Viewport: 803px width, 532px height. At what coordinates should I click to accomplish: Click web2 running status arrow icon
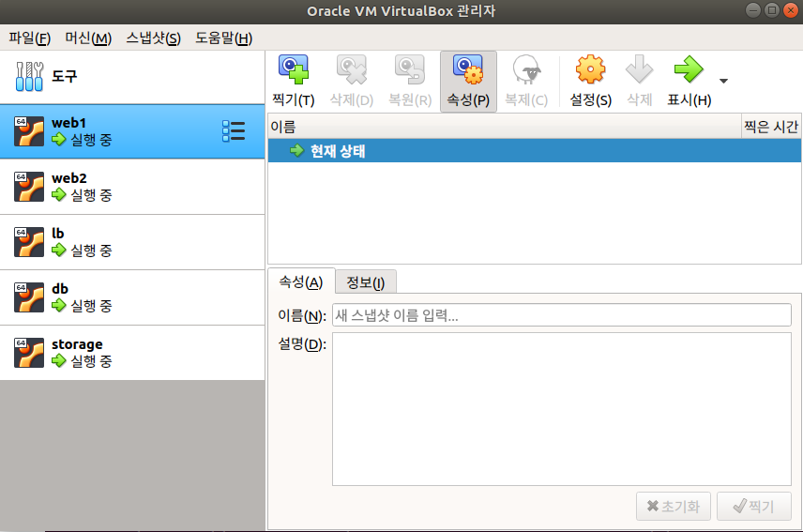59,194
